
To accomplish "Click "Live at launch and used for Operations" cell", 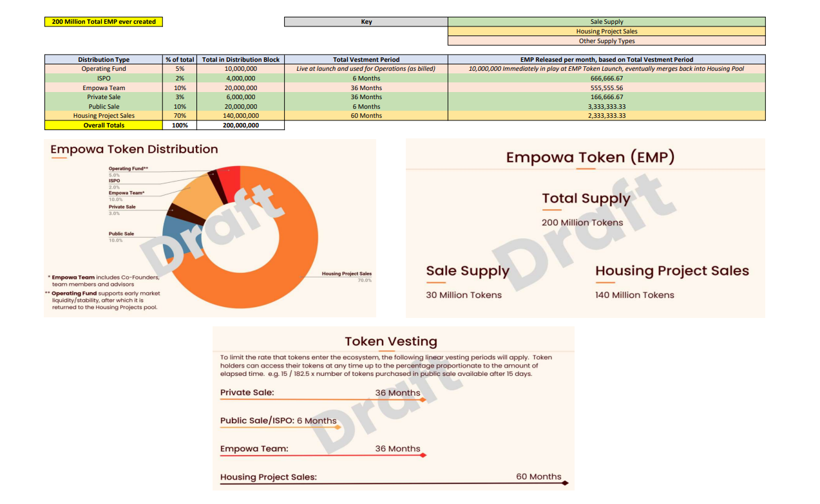I will [366, 69].
